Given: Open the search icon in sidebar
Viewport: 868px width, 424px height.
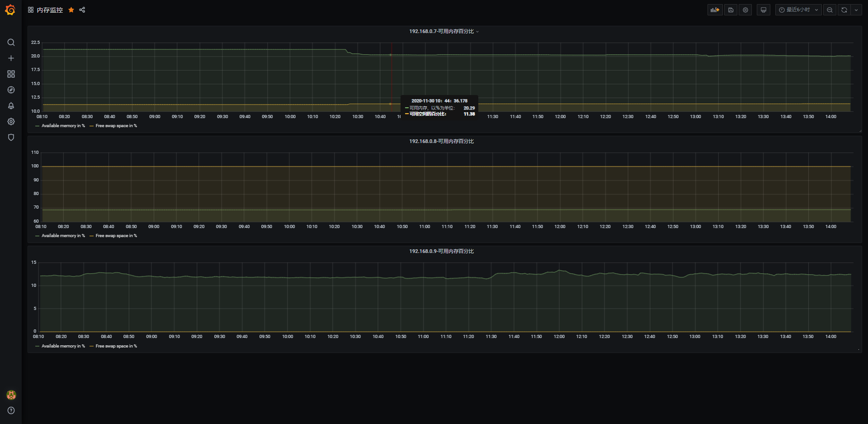Looking at the screenshot, I should (11, 43).
